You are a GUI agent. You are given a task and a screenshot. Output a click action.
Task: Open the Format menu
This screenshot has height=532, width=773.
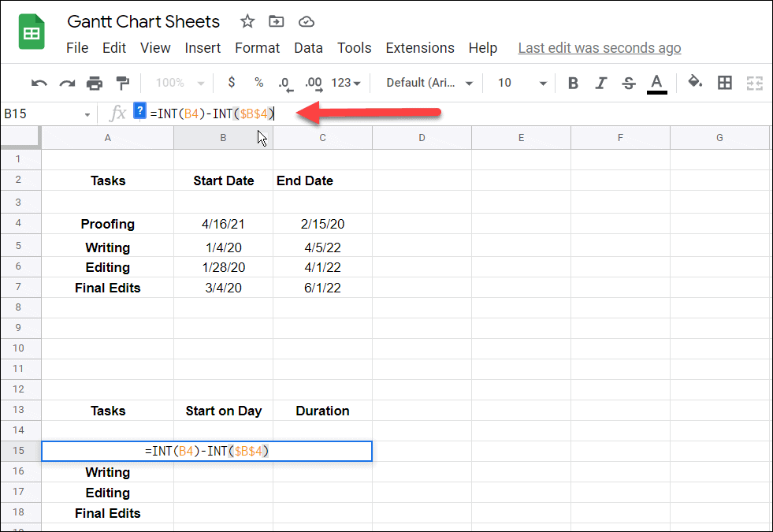pos(257,48)
